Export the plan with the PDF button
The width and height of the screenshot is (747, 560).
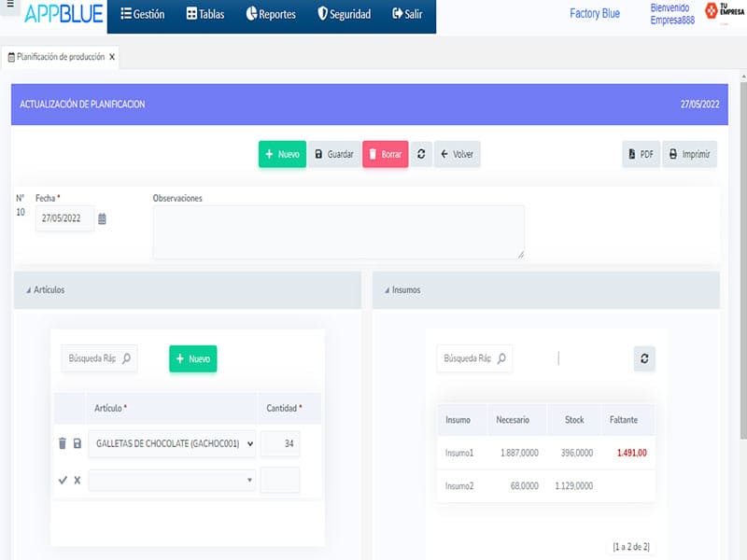click(641, 154)
